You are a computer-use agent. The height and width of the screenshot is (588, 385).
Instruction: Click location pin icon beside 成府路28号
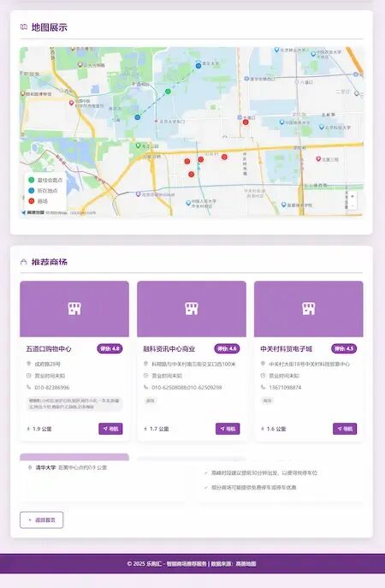pos(28,364)
